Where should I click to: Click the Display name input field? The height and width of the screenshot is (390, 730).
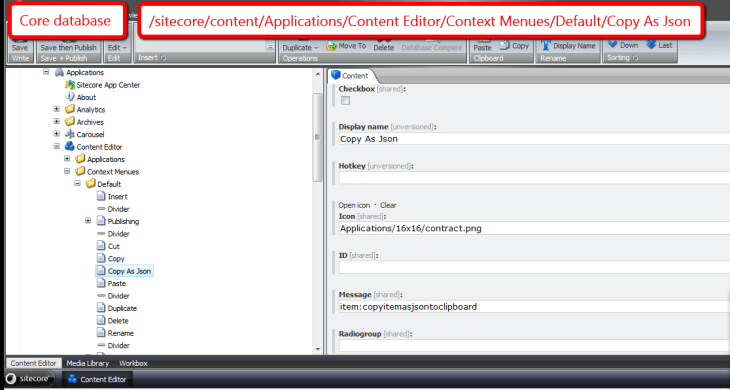pyautogui.click(x=534, y=139)
